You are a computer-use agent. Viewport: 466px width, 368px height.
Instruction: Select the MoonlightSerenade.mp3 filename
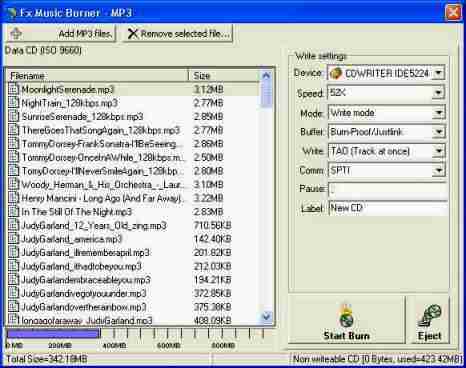click(68, 89)
